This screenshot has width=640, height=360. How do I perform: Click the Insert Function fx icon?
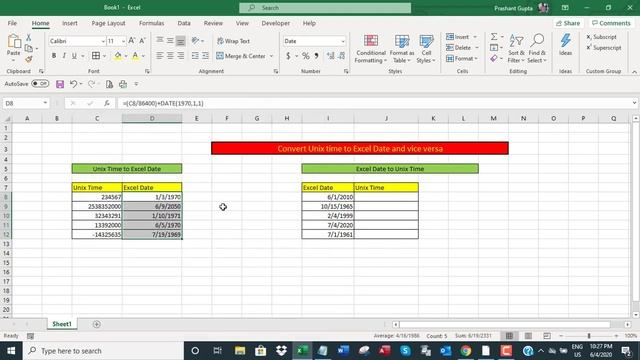click(107, 103)
